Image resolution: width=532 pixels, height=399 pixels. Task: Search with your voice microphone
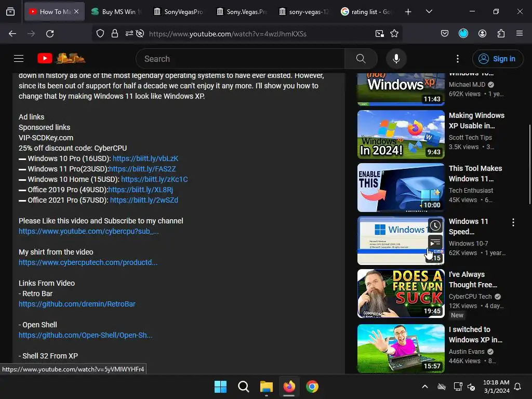(x=396, y=59)
